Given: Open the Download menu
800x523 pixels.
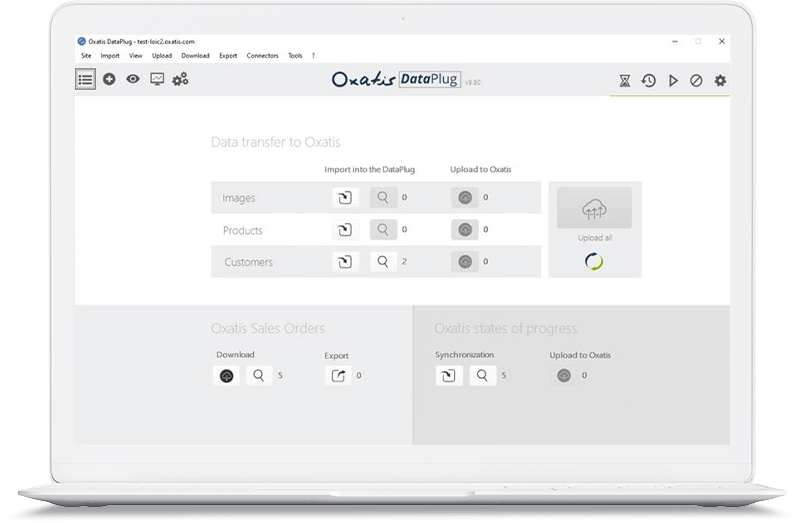Looking at the screenshot, I should [x=195, y=56].
